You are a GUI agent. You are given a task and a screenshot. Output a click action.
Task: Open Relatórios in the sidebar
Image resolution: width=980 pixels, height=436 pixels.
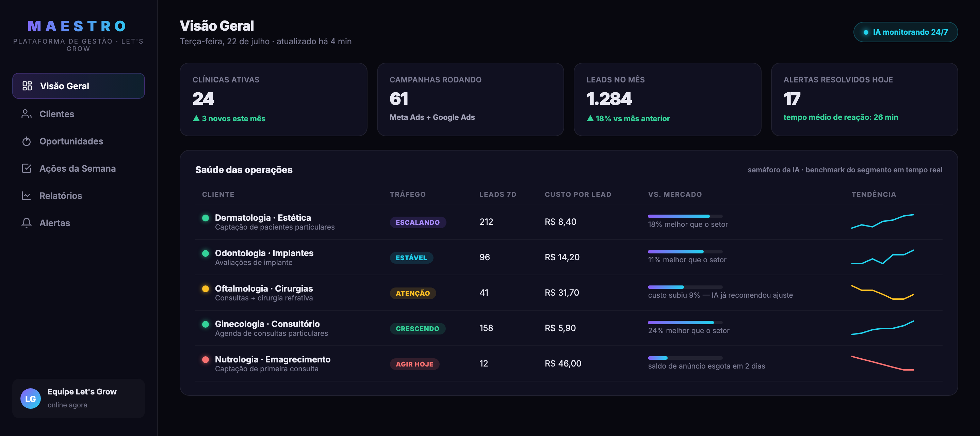[x=78, y=196]
